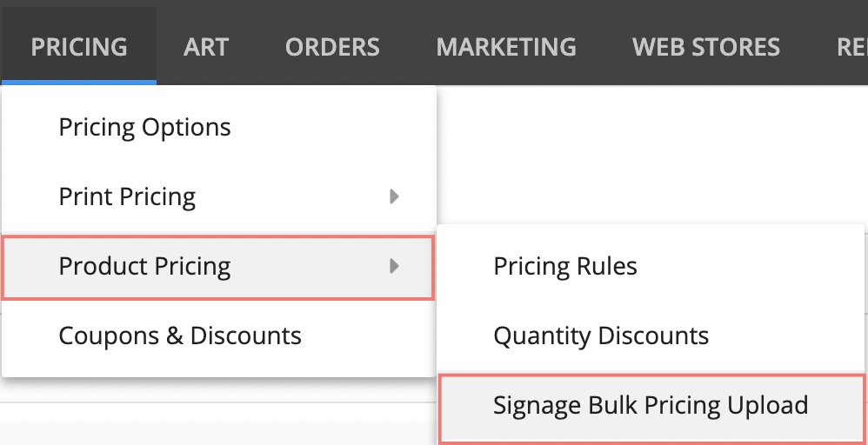Open the ART navigation tab

pos(206,47)
